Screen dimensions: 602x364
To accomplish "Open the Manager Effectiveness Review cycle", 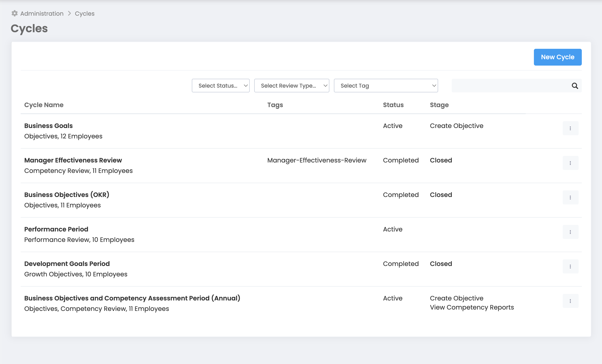I will click(73, 160).
